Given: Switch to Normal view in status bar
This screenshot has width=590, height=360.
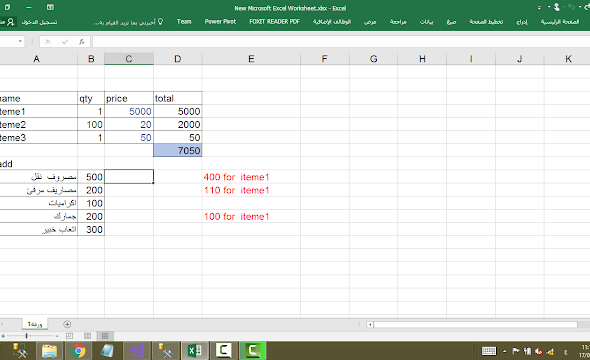Looking at the screenshot, I should pos(105,336).
